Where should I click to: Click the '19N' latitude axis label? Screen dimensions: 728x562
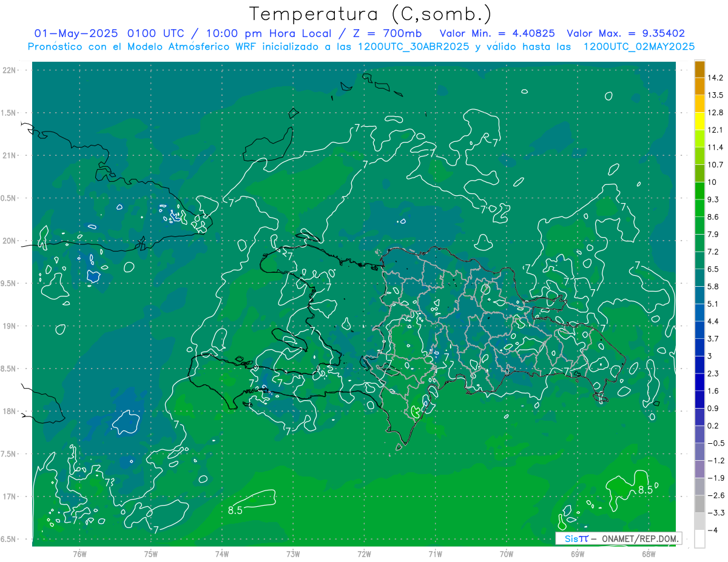(10, 326)
